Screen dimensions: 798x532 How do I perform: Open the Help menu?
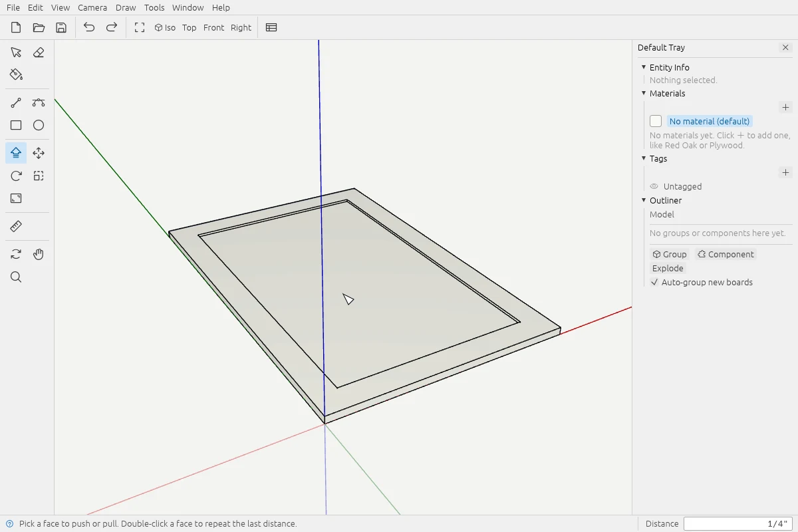(221, 7)
